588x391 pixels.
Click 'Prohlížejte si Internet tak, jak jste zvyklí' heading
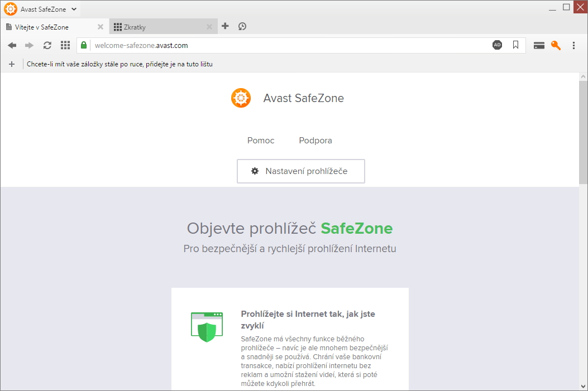click(308, 320)
